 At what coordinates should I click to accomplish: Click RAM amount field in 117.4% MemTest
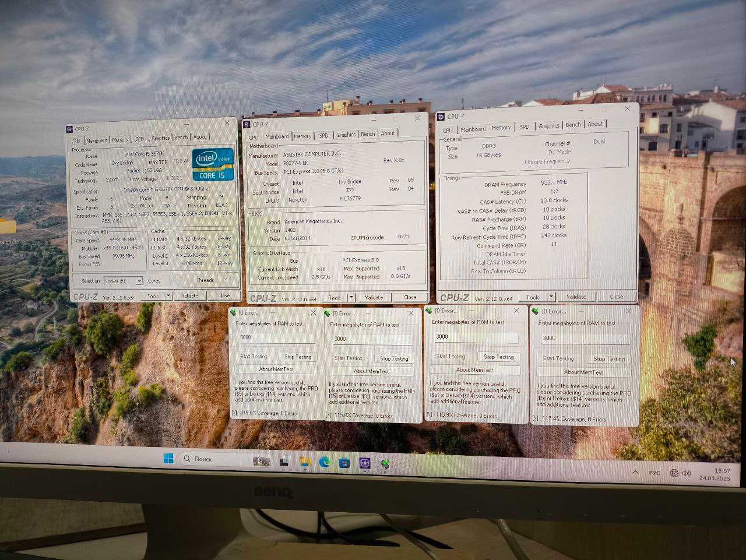point(585,338)
